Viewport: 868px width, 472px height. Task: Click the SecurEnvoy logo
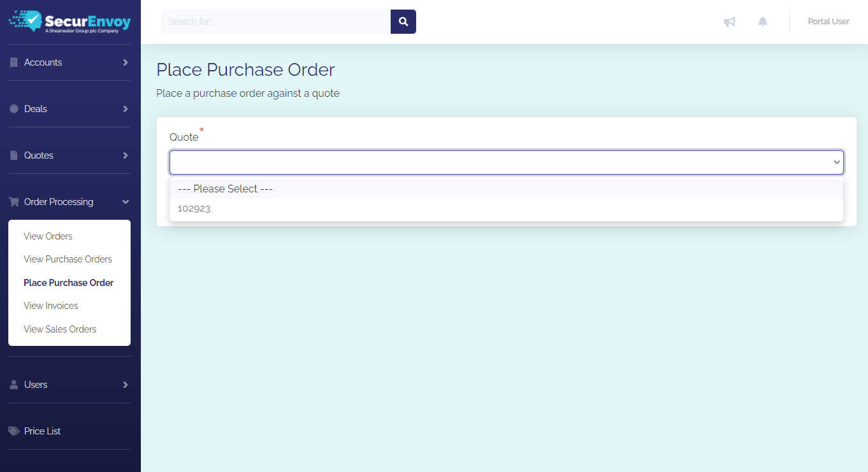69,22
